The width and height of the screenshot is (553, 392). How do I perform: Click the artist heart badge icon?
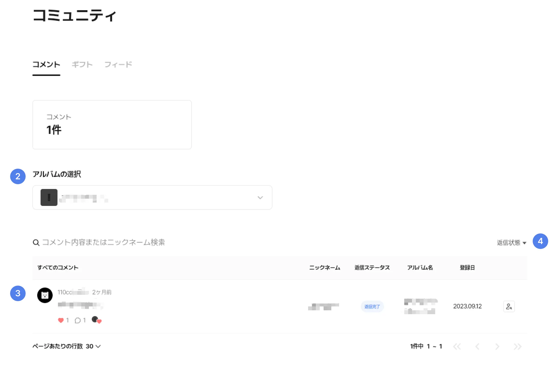[x=96, y=320]
